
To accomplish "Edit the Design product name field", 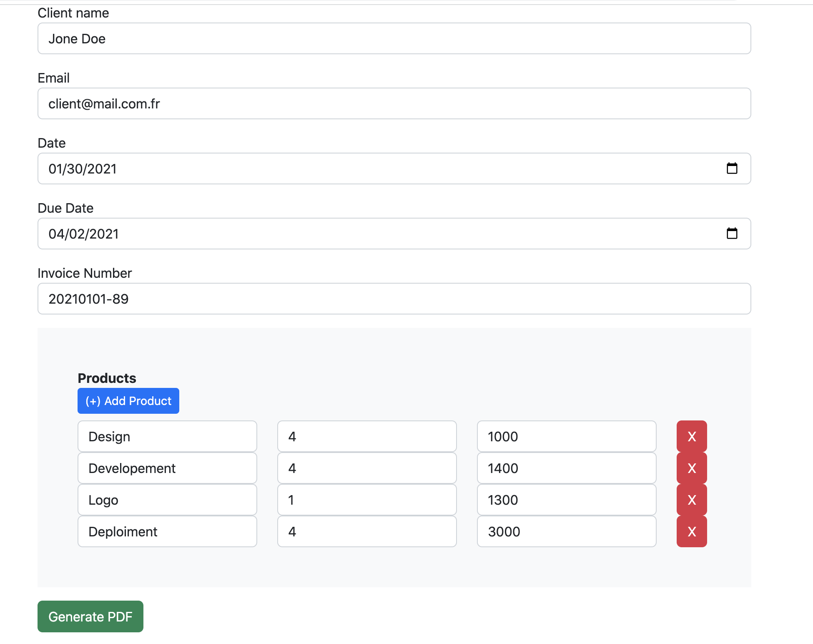I will pos(167,436).
